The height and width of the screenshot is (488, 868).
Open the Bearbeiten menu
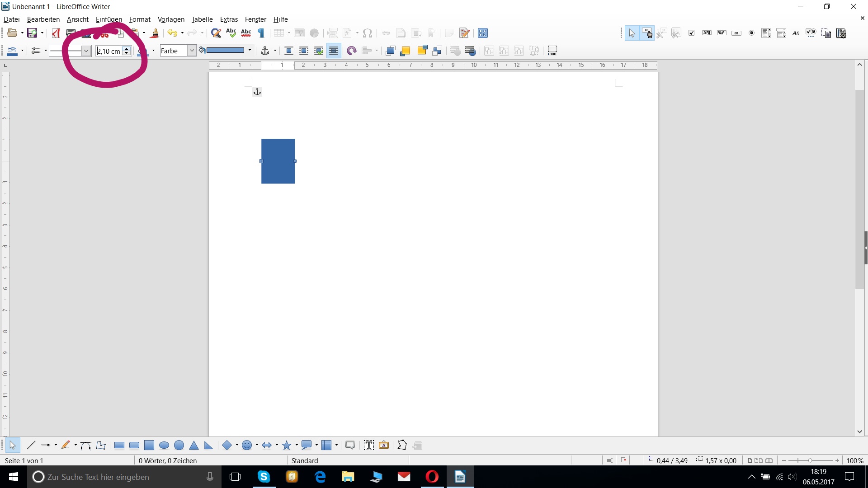tap(43, 19)
